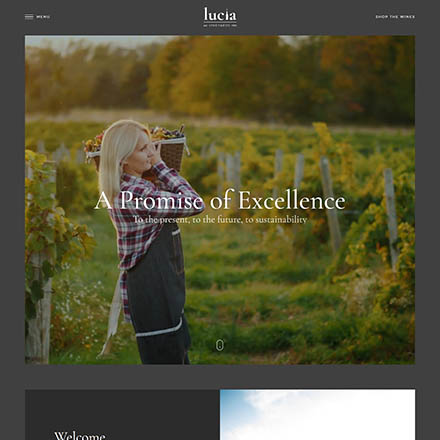Open the hamburger menu icon

click(x=29, y=17)
